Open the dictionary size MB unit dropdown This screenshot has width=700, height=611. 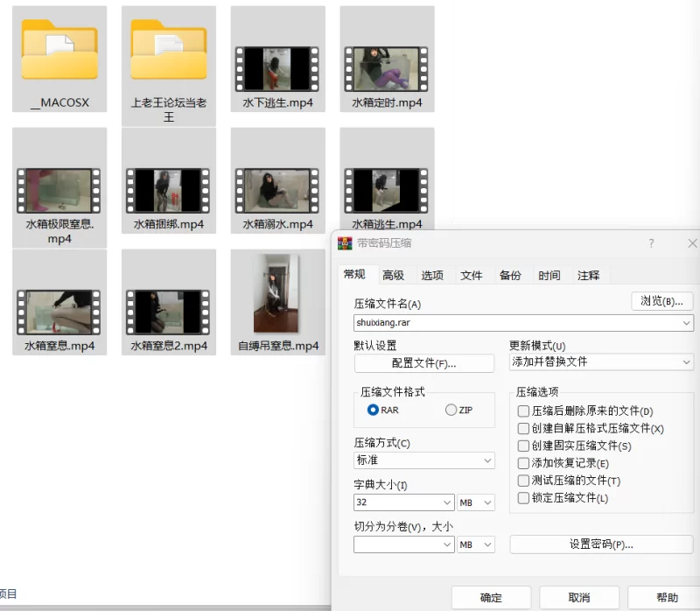(475, 502)
